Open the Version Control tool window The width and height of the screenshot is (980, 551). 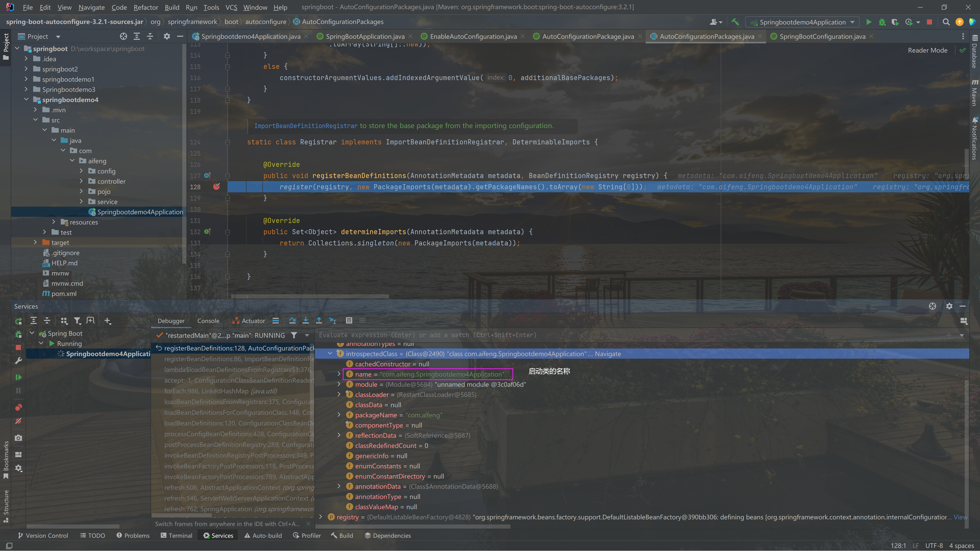[x=43, y=535]
